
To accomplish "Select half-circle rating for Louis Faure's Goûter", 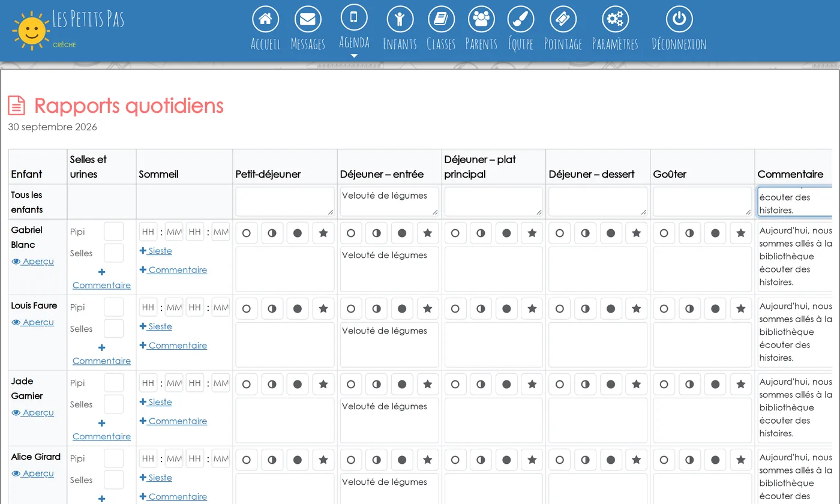I will tap(689, 308).
